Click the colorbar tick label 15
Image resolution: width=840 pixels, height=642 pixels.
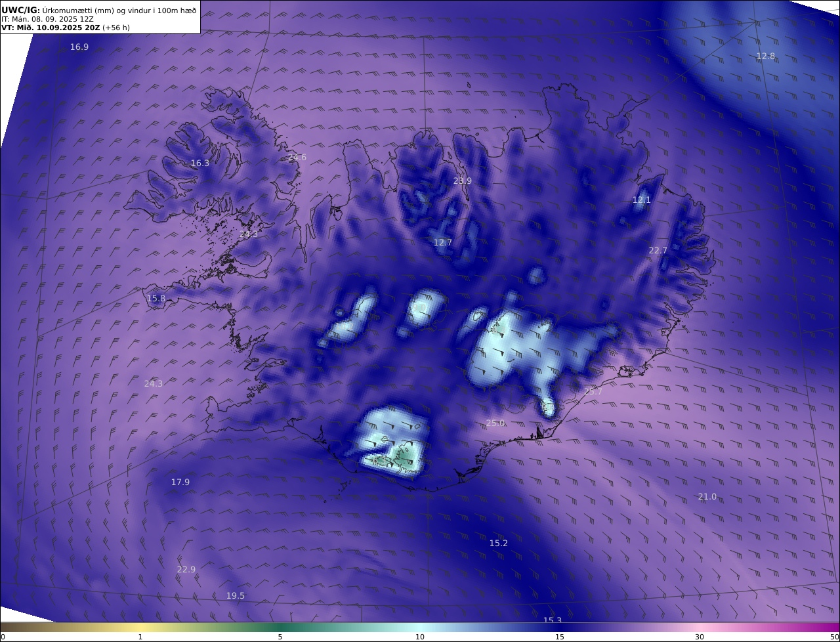click(560, 637)
